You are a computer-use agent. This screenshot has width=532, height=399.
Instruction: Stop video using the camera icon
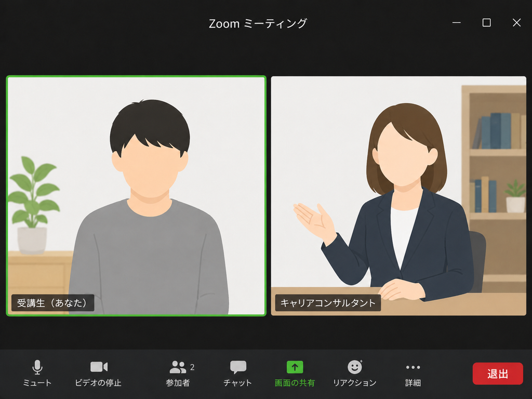click(99, 367)
